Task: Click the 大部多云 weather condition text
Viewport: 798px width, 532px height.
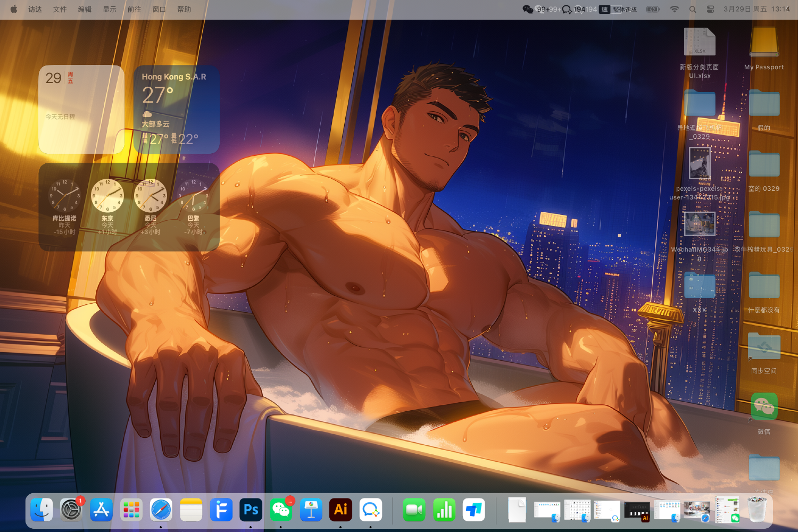Action: (155, 124)
